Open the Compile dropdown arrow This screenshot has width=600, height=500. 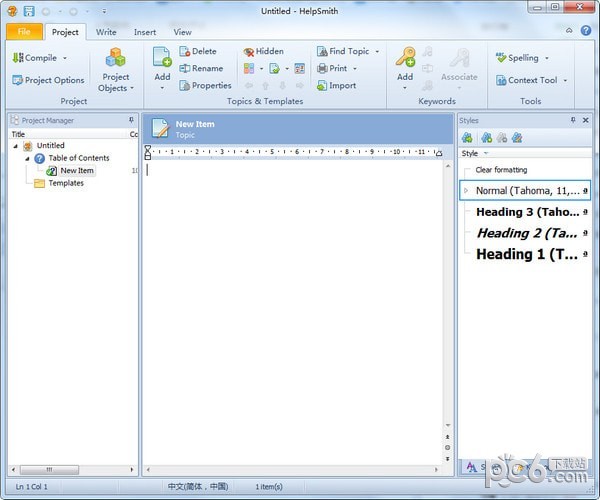click(x=65, y=58)
